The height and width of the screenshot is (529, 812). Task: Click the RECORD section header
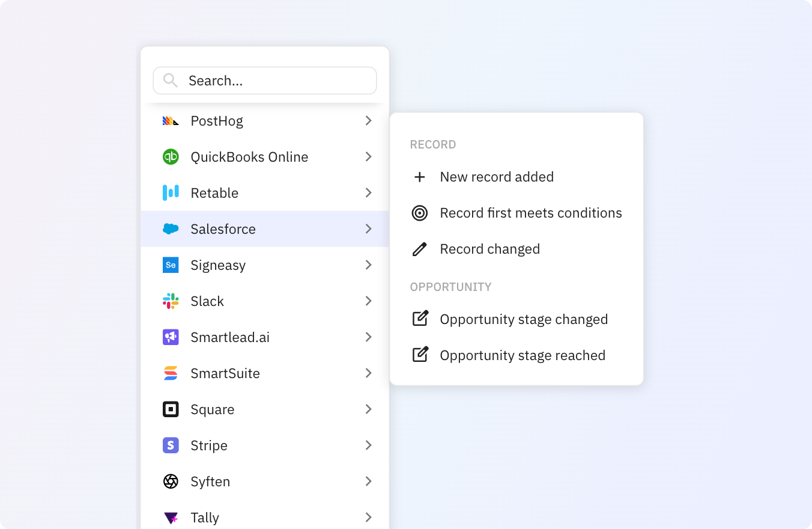pos(433,144)
